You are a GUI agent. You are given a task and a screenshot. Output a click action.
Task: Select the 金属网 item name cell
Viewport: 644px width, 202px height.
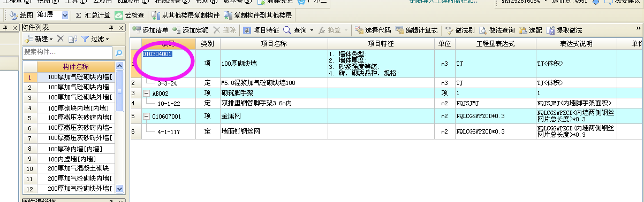pyautogui.click(x=274, y=116)
